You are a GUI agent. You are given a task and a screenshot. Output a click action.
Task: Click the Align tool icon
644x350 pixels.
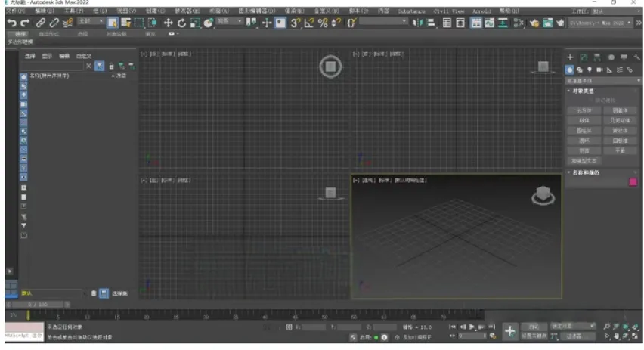pos(431,23)
